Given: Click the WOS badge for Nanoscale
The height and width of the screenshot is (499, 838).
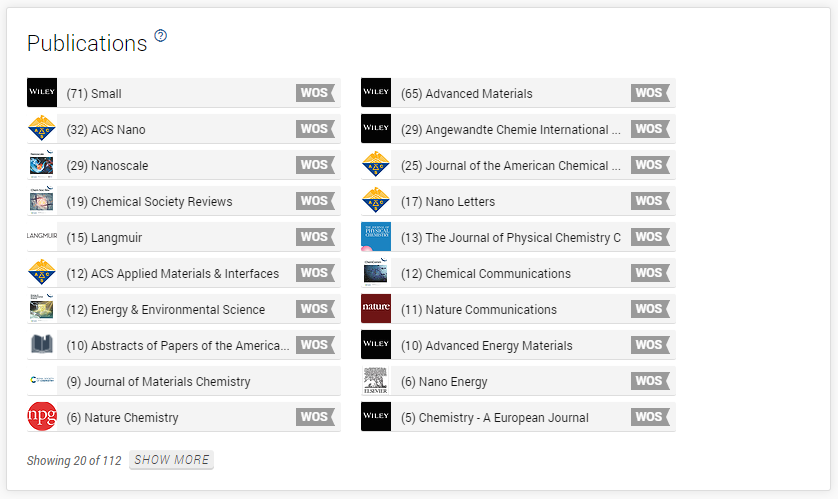Looking at the screenshot, I should pyautogui.click(x=315, y=165).
